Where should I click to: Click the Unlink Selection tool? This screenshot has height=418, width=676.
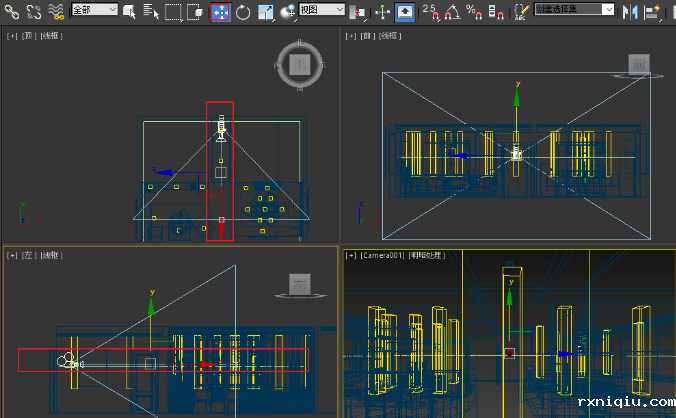click(x=34, y=11)
